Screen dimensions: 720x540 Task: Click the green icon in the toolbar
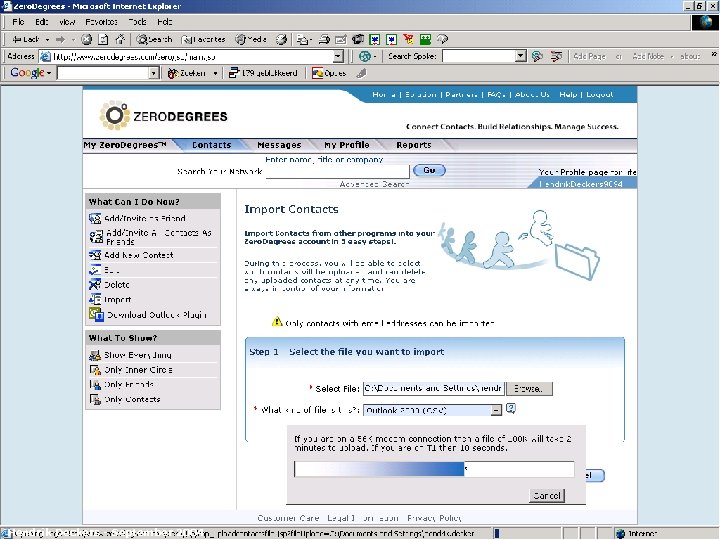pos(425,39)
